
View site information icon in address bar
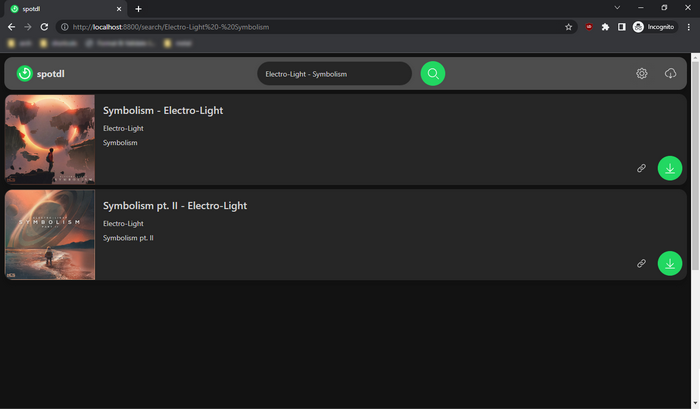coord(65,27)
